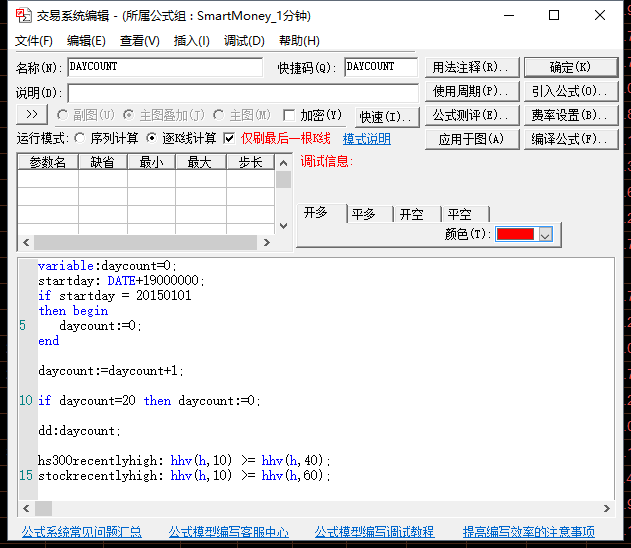Switch to the 平多 tab

tap(369, 214)
